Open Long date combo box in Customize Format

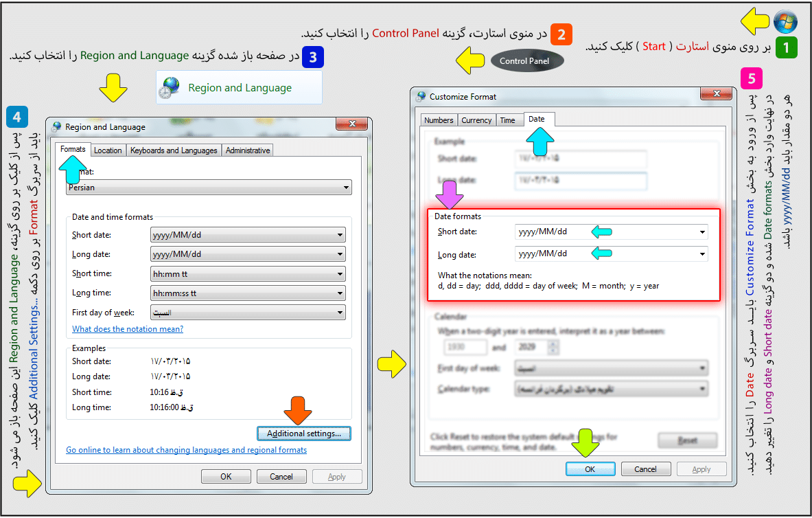tap(612, 254)
